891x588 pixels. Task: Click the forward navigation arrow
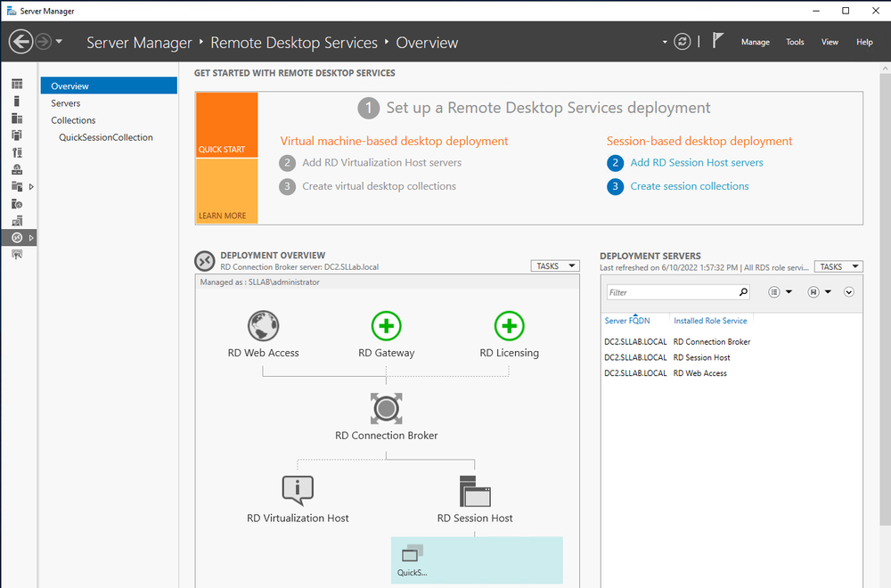[x=44, y=42]
